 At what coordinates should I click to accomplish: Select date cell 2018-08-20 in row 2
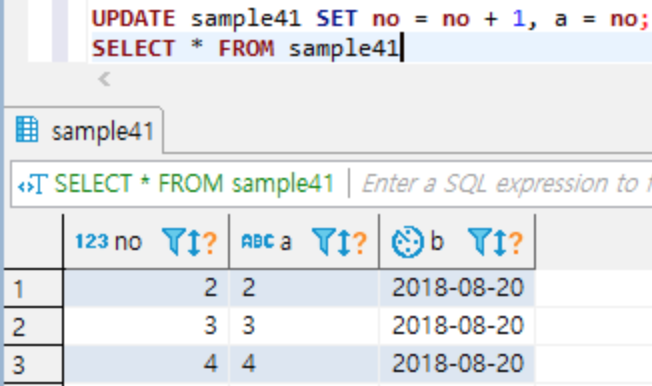pyautogui.click(x=457, y=326)
